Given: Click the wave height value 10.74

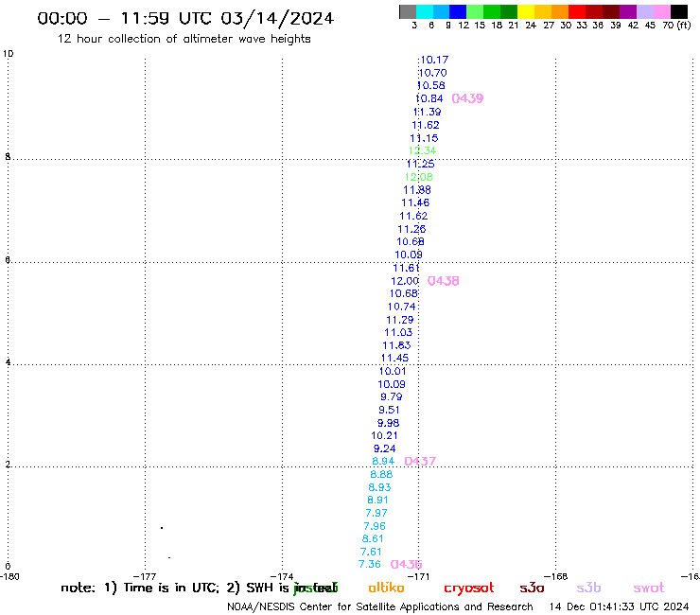Looking at the screenshot, I should coord(401,307).
